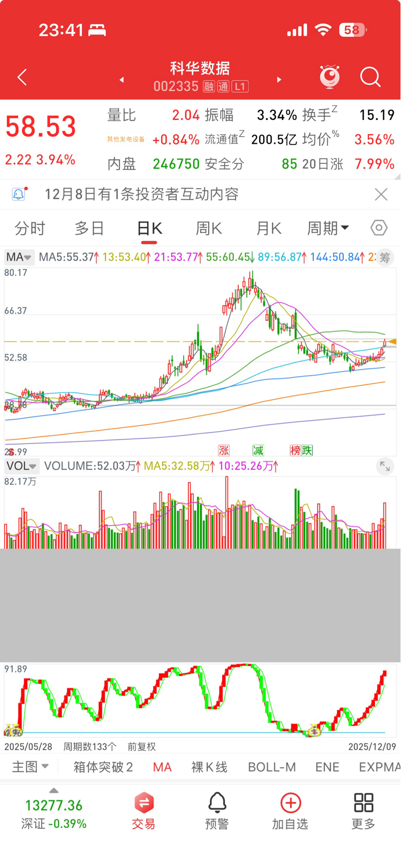This screenshot has width=401, height=868.
Task: Select the 日K tab
Action: coord(149,228)
